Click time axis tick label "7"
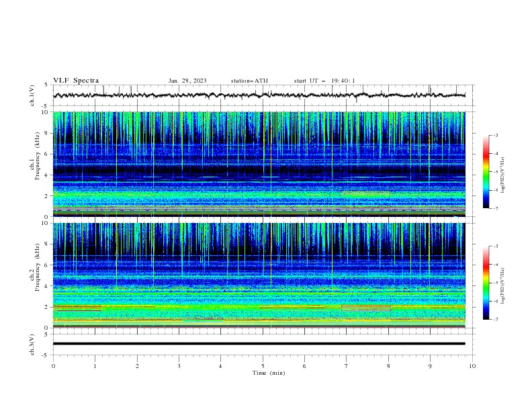Viewport: 532px width, 411px height. [x=347, y=366]
